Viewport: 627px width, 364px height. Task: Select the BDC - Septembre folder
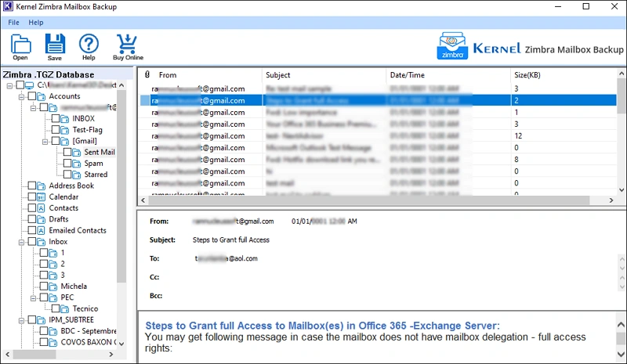point(89,331)
